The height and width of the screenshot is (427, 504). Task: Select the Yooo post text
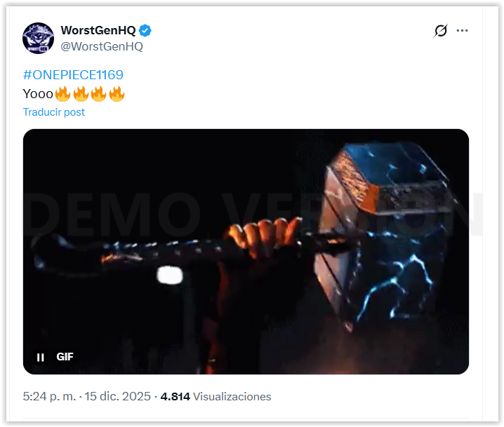[38, 94]
